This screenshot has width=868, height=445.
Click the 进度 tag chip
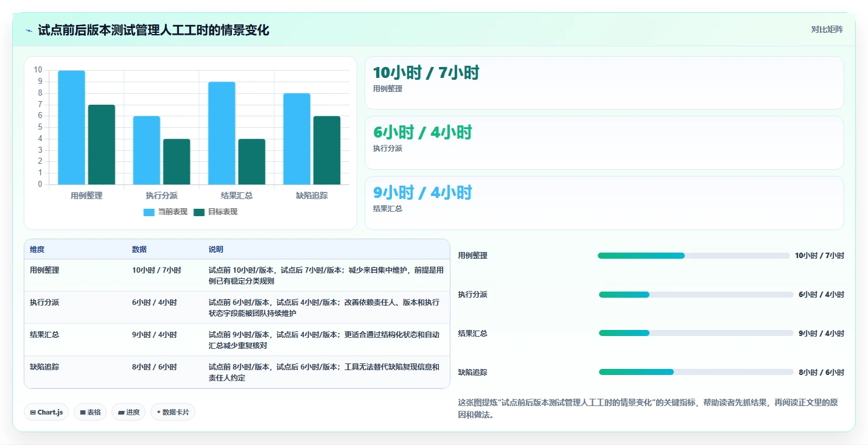[128, 412]
